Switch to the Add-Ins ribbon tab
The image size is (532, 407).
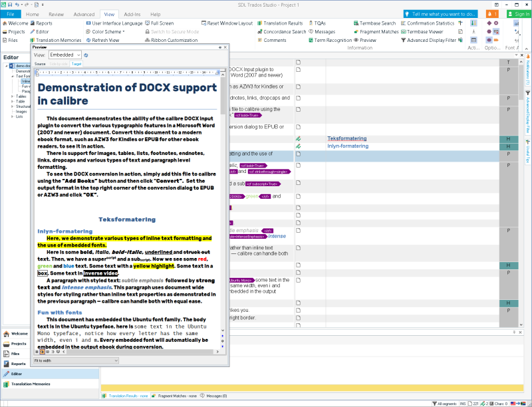pyautogui.click(x=132, y=14)
